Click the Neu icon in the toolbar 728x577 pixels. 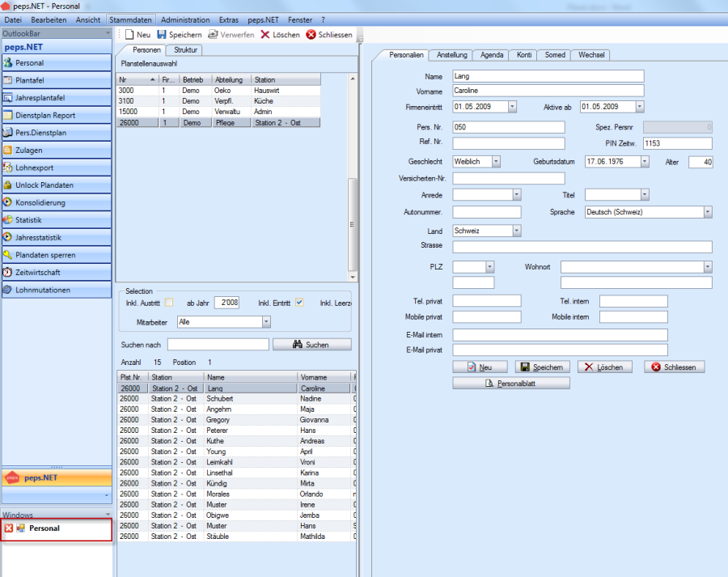tap(129, 35)
